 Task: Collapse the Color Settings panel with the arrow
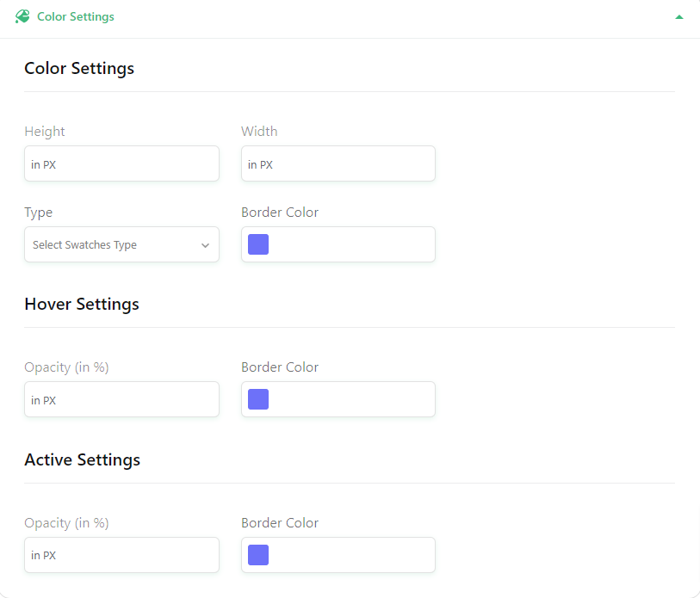(x=679, y=17)
